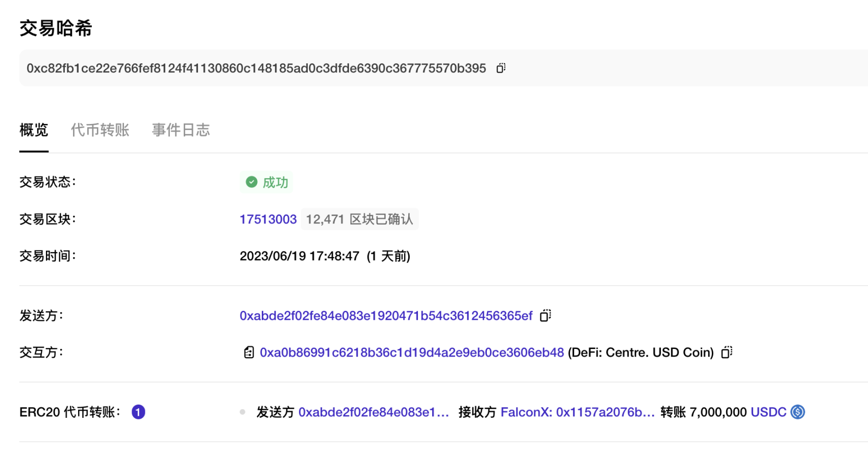Image resolution: width=868 pixels, height=450 pixels.
Task: Click the timestamp 2023/06/19 17:48:47
Action: 300,256
